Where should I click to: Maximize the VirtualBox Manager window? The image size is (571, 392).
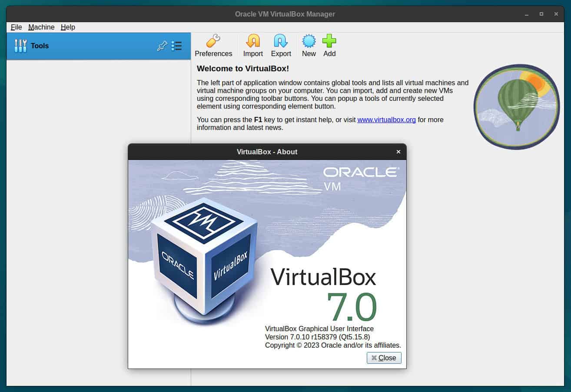541,14
